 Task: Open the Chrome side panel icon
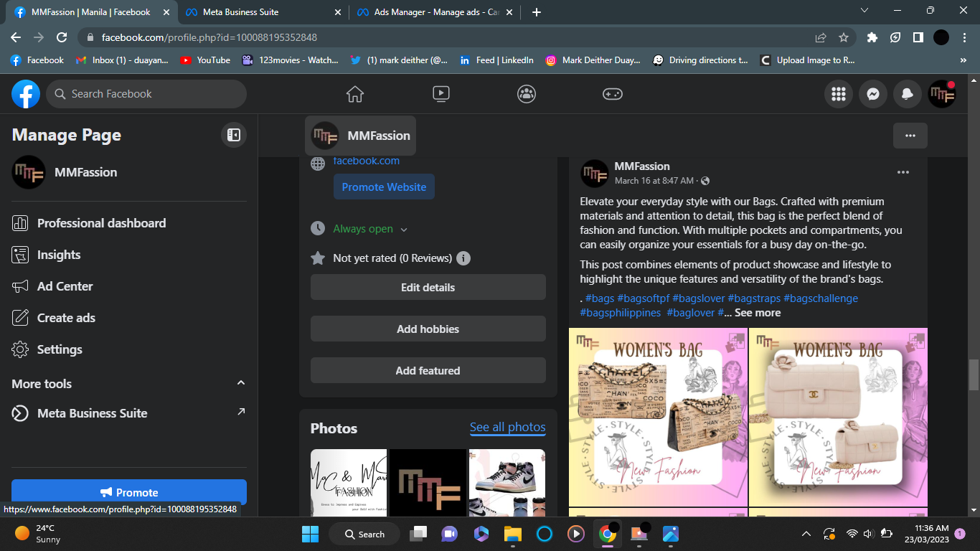(918, 37)
